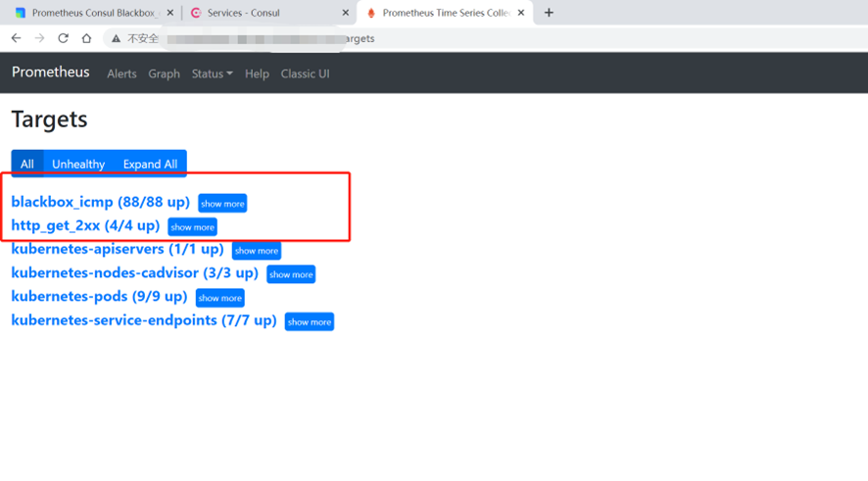Open a new browser tab with plus icon
Screen dimensions: 868x481
click(x=549, y=13)
